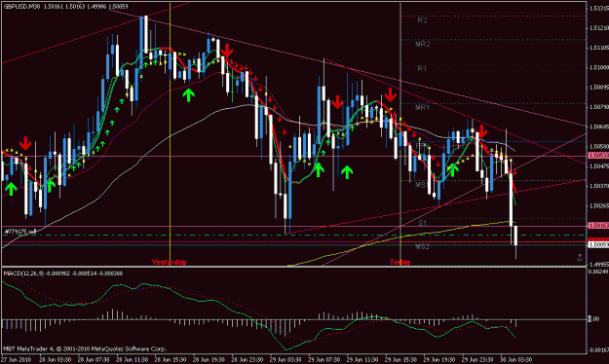This screenshot has width=609, height=364.
Task: Click the red Today label
Action: (x=400, y=262)
